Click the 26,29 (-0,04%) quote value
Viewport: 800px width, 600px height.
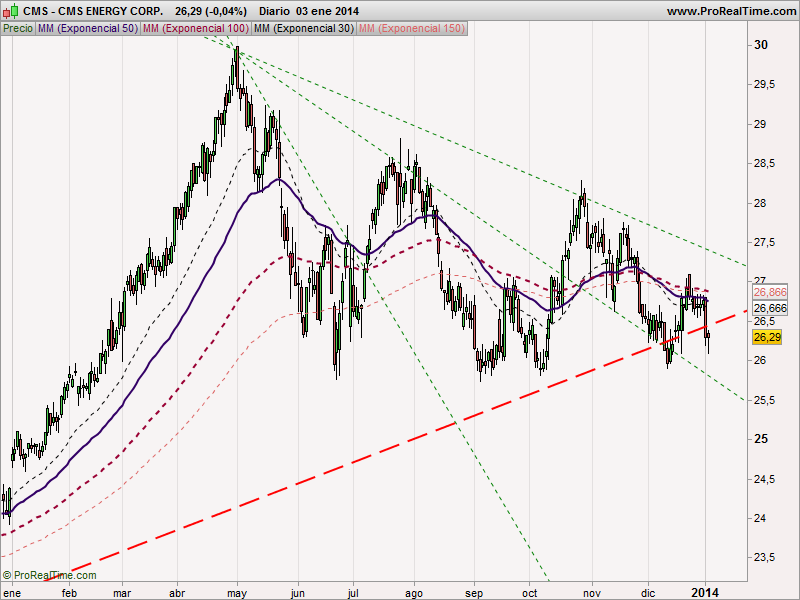(210, 11)
